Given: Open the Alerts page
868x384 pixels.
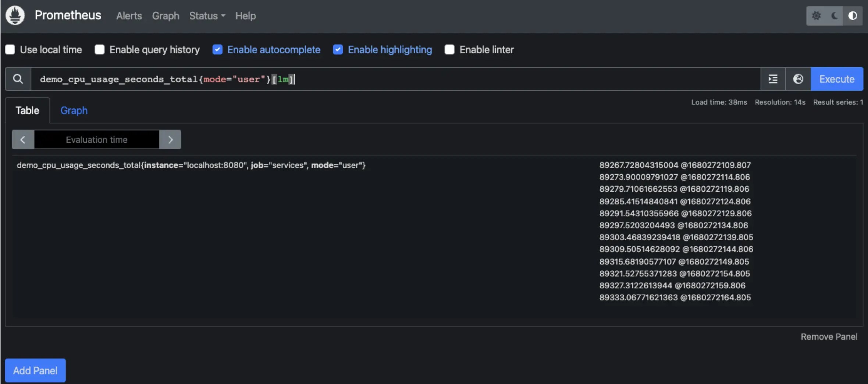Looking at the screenshot, I should [x=128, y=16].
